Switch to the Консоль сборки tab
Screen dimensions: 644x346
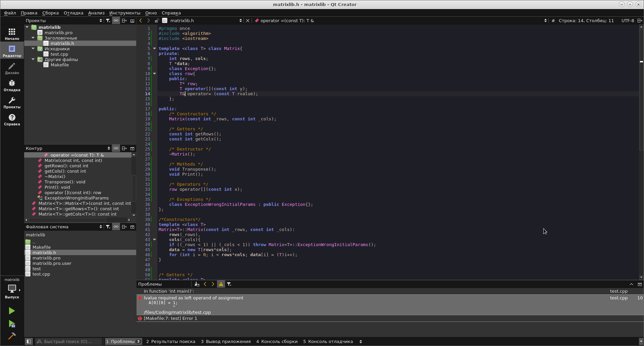277,341
